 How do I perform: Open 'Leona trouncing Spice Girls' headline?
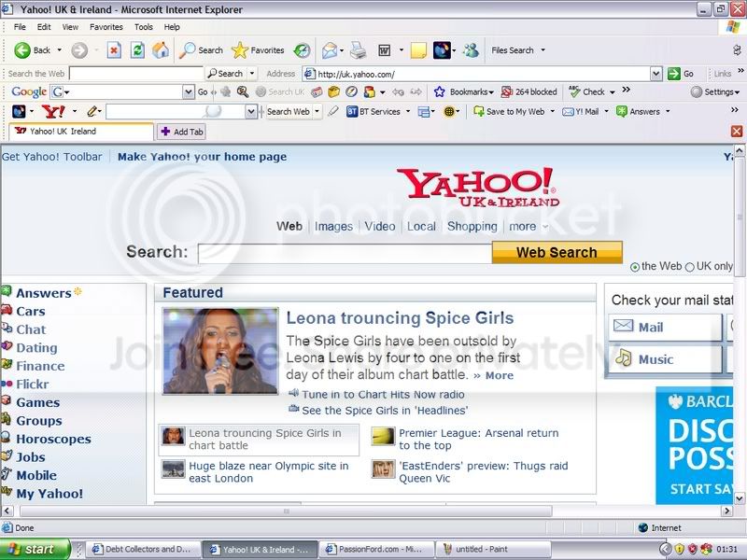(400, 318)
